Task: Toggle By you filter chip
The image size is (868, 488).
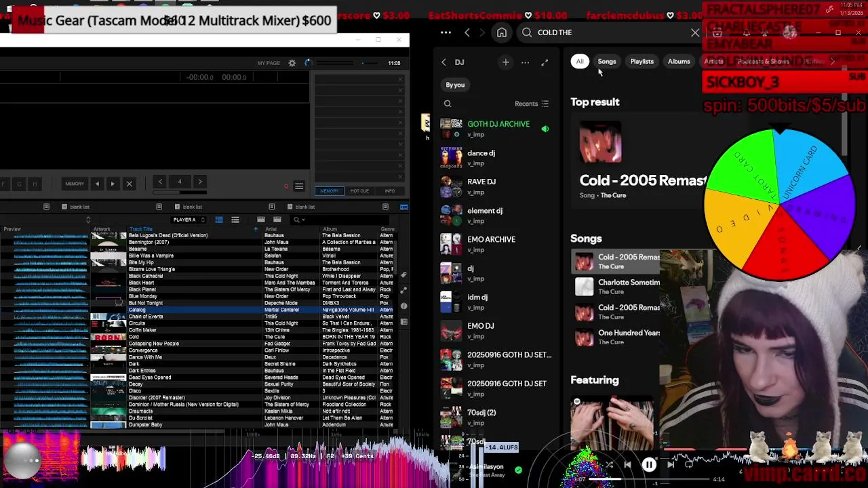Action: [x=455, y=85]
